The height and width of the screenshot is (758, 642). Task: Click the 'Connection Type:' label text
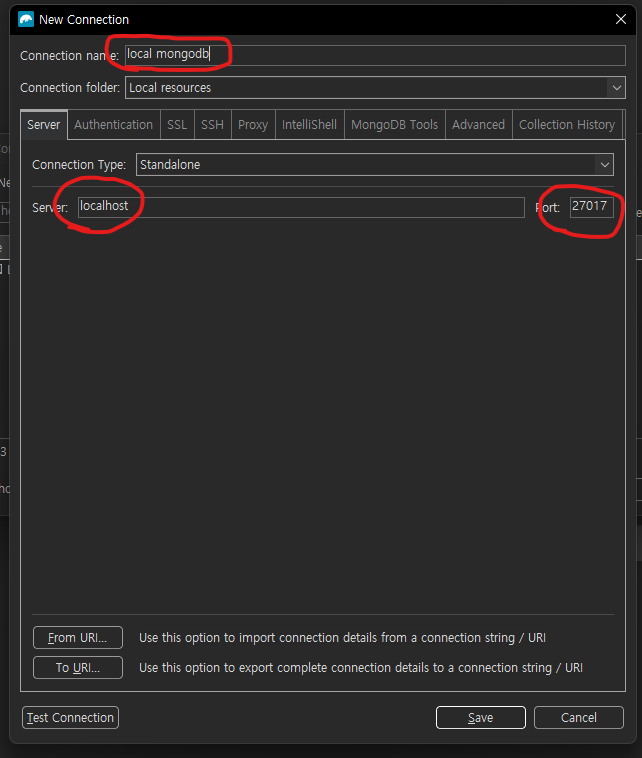coord(79,165)
